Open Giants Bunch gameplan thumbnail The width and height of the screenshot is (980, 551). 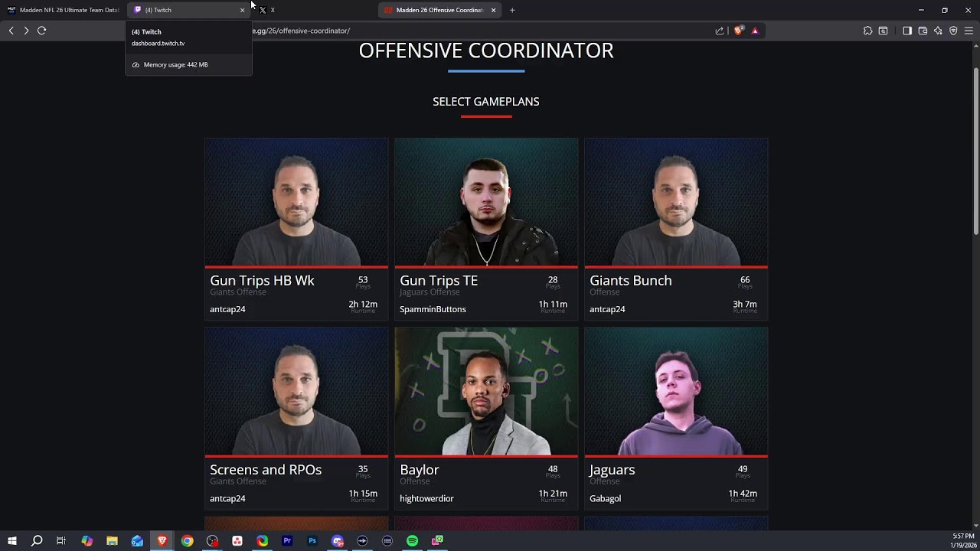click(676, 202)
